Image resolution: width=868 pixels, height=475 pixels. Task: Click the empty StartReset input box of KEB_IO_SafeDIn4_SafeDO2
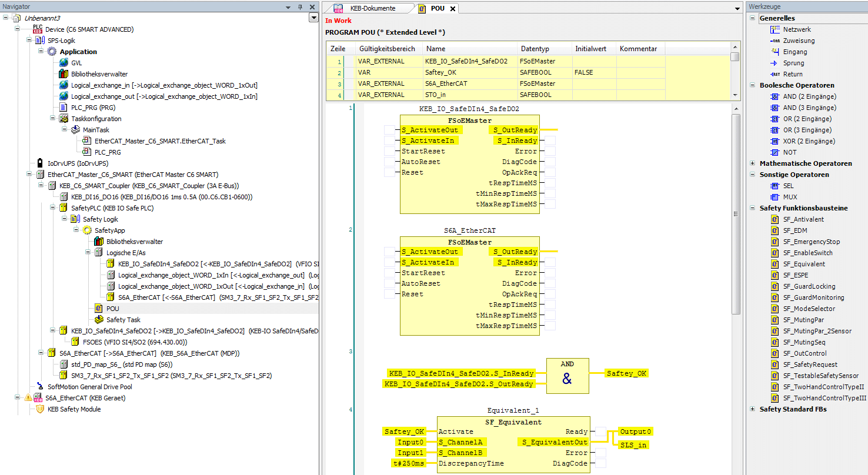[x=389, y=151]
